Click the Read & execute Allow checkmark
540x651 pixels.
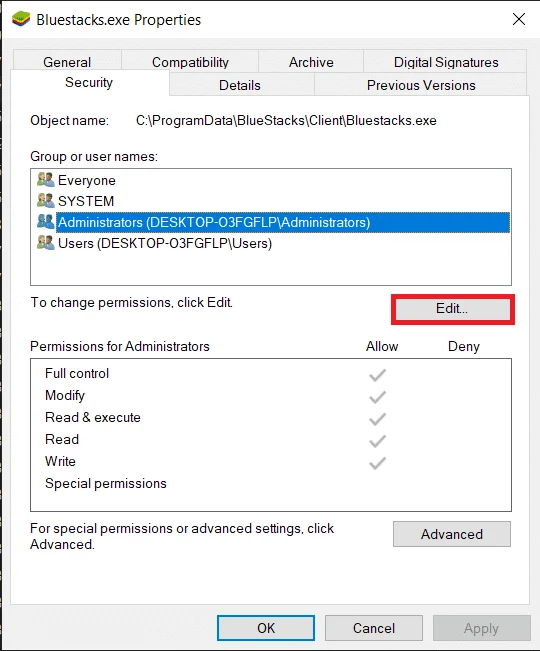(377, 419)
